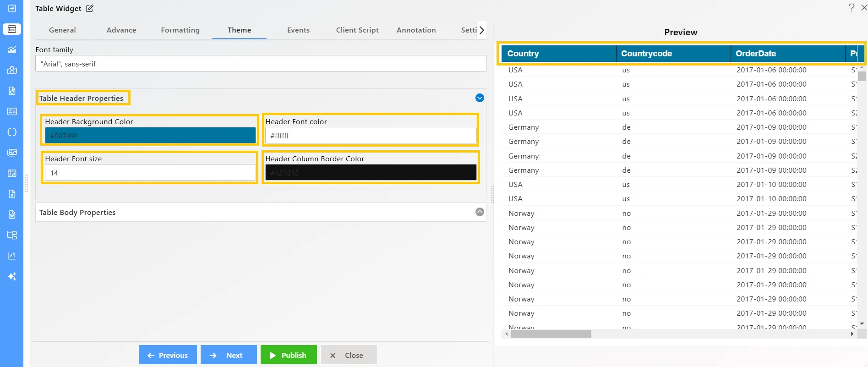
Task: Open the curly braces code icon in sidebar
Action: (x=12, y=132)
